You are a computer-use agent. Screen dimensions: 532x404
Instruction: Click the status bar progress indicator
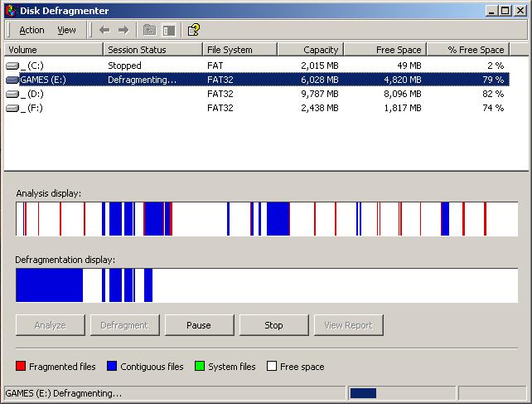pyautogui.click(x=363, y=393)
